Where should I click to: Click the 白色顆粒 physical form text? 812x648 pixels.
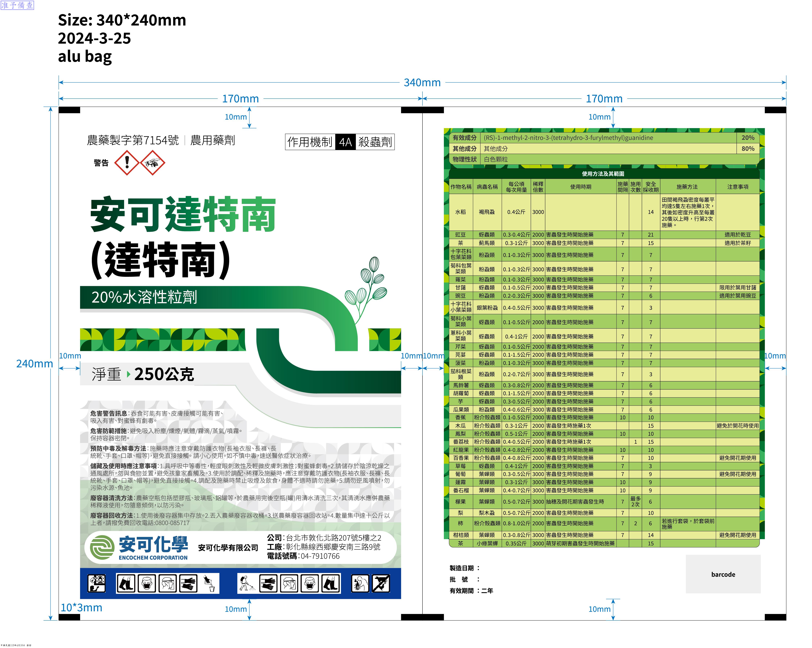pos(496,159)
